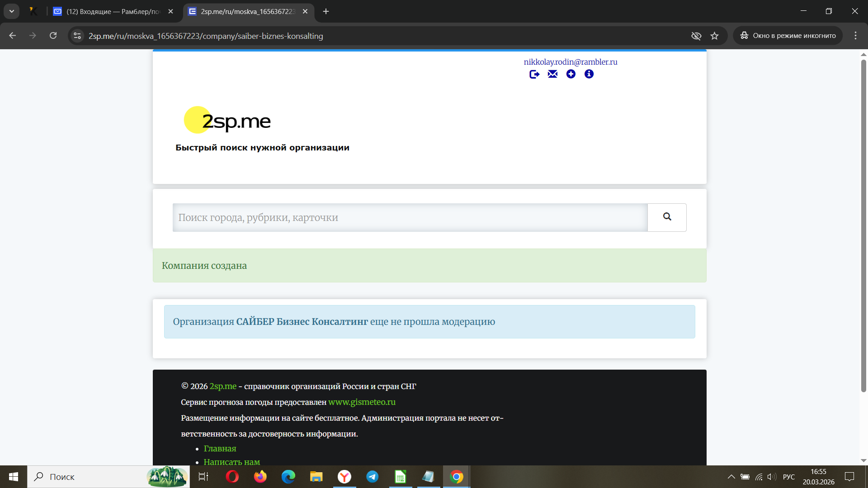Open Telegram from the taskbar
This screenshot has height=488, width=868.
coord(373,477)
